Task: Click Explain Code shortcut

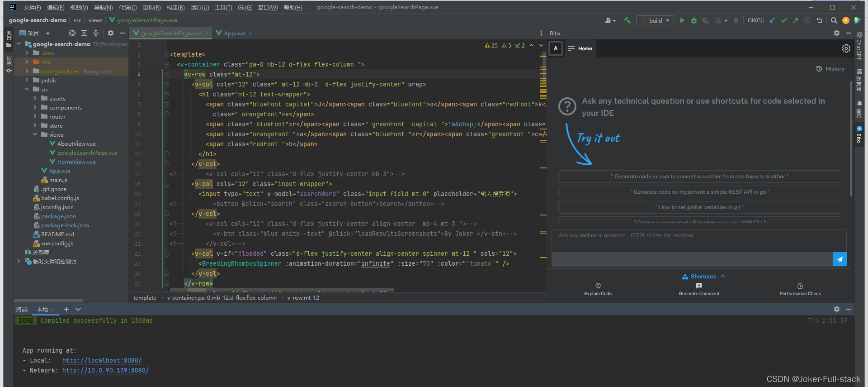Action: click(x=598, y=290)
